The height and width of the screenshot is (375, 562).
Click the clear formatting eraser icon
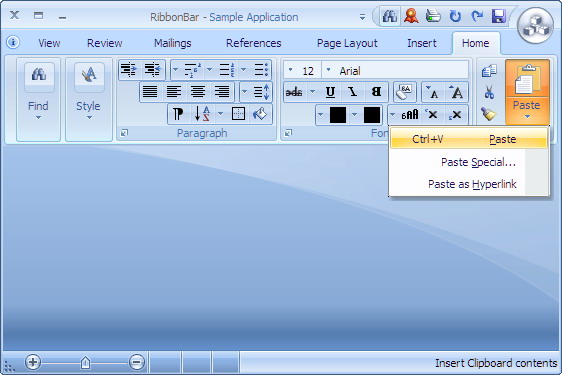click(405, 92)
